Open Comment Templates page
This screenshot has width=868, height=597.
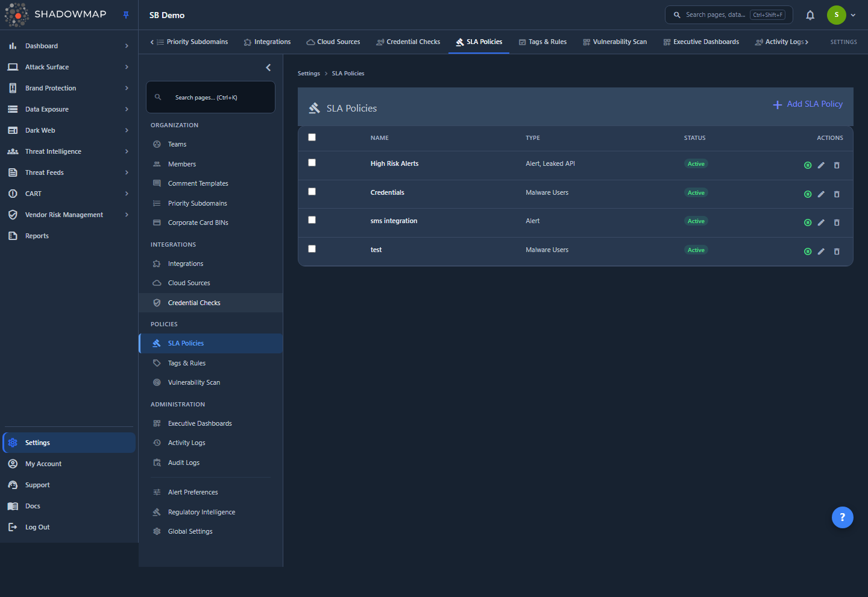point(211,183)
